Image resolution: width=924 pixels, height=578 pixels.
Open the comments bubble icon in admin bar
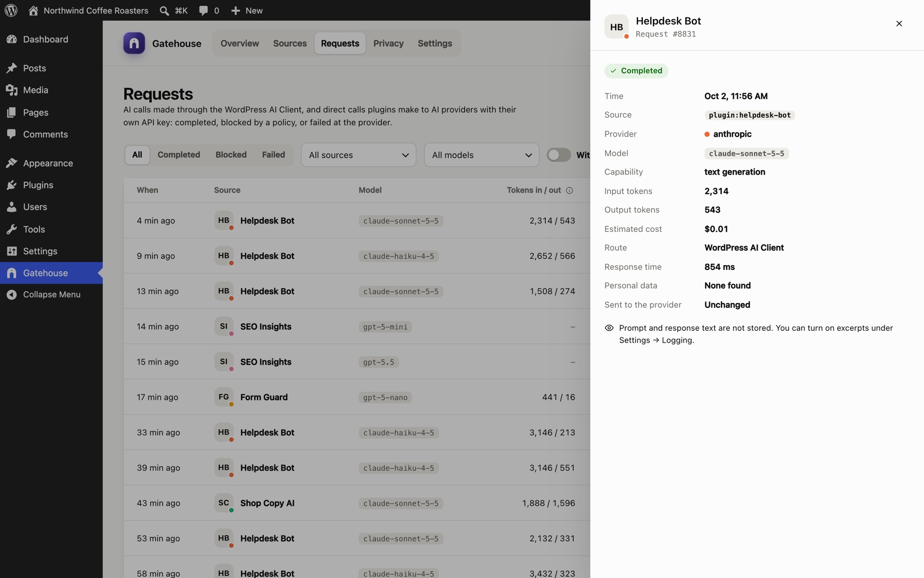point(203,10)
